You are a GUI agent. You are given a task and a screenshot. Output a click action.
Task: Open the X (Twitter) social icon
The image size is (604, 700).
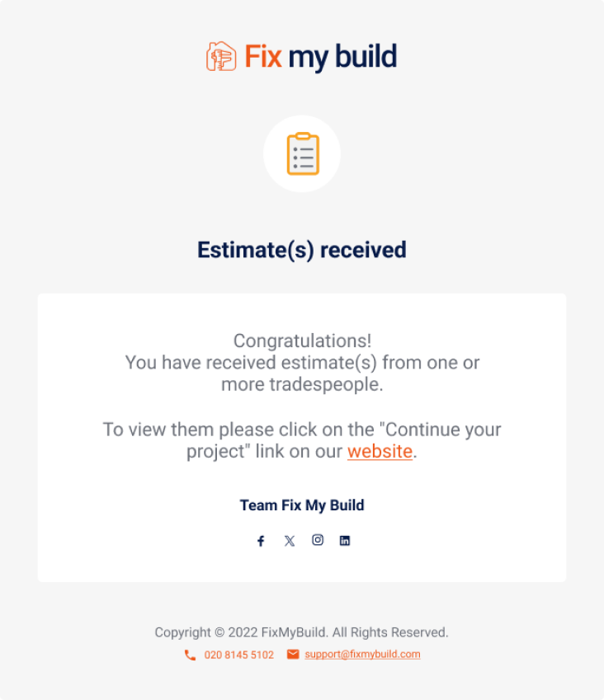point(290,541)
